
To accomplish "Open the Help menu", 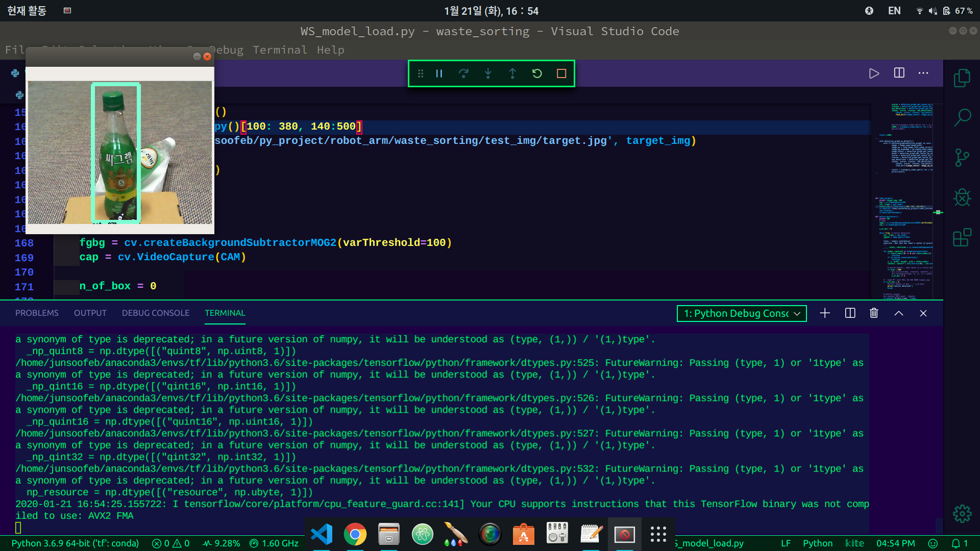I will click(331, 50).
